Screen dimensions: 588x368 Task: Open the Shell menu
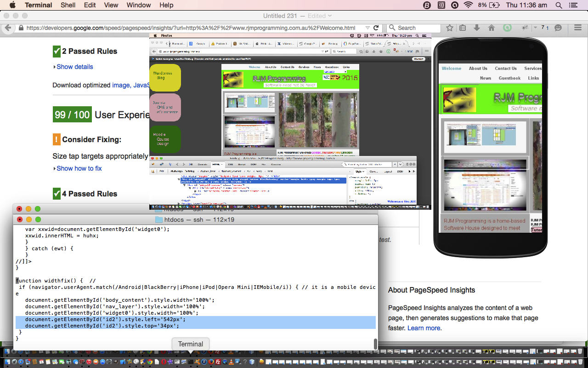(68, 5)
